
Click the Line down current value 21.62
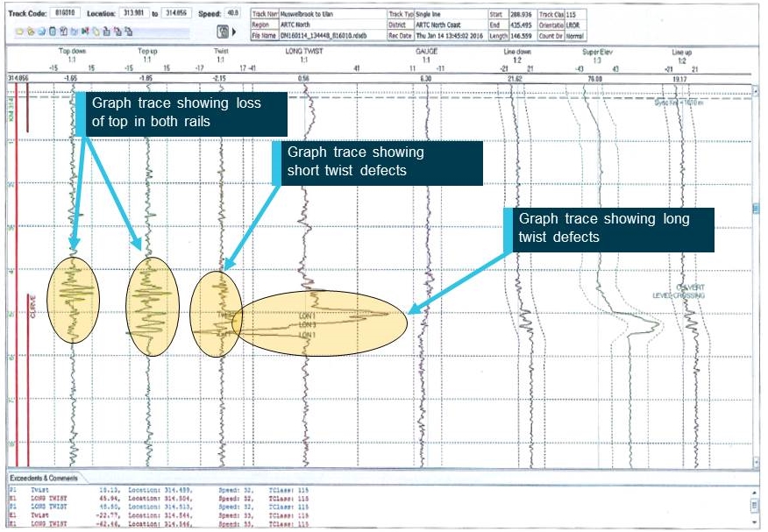pyautogui.click(x=516, y=79)
